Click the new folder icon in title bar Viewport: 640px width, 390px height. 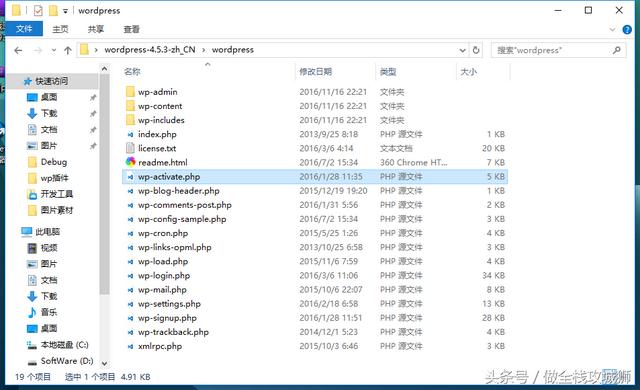[x=53, y=10]
